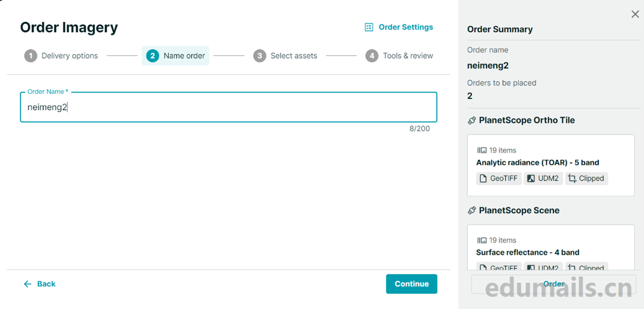The width and height of the screenshot is (644, 309).
Task: Click the items icon in Ortho Tile card
Action: (x=481, y=150)
